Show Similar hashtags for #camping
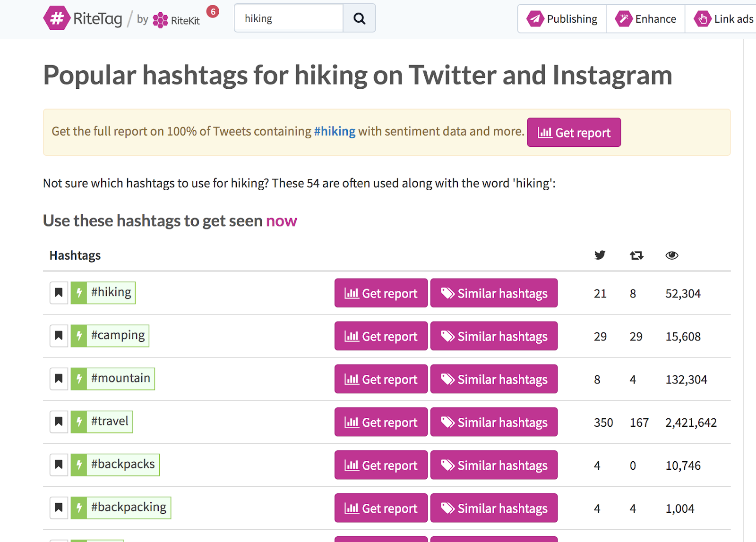Viewport: 756px width, 542px height. pyautogui.click(x=494, y=336)
